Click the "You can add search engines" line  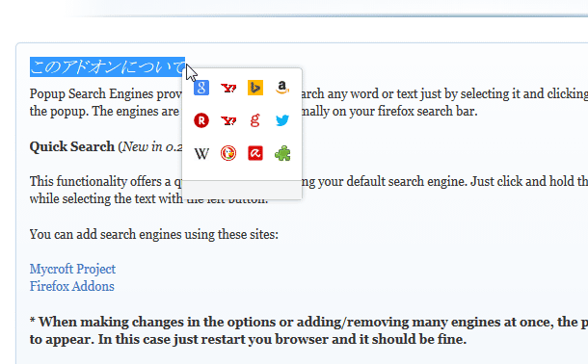pos(154,235)
